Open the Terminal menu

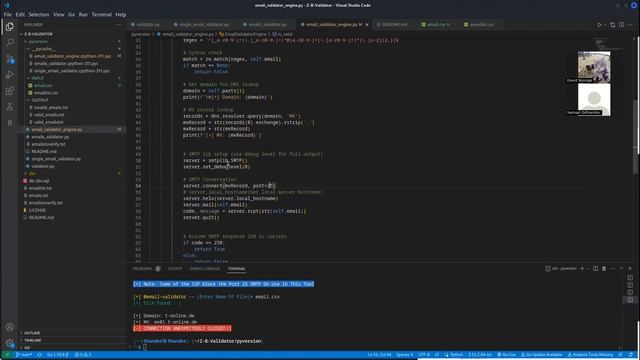tap(101, 14)
